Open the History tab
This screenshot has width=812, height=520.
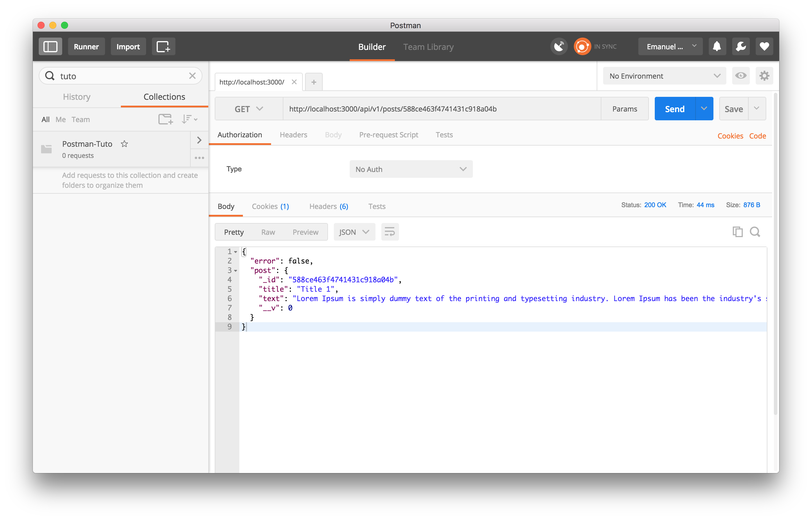[x=77, y=97]
